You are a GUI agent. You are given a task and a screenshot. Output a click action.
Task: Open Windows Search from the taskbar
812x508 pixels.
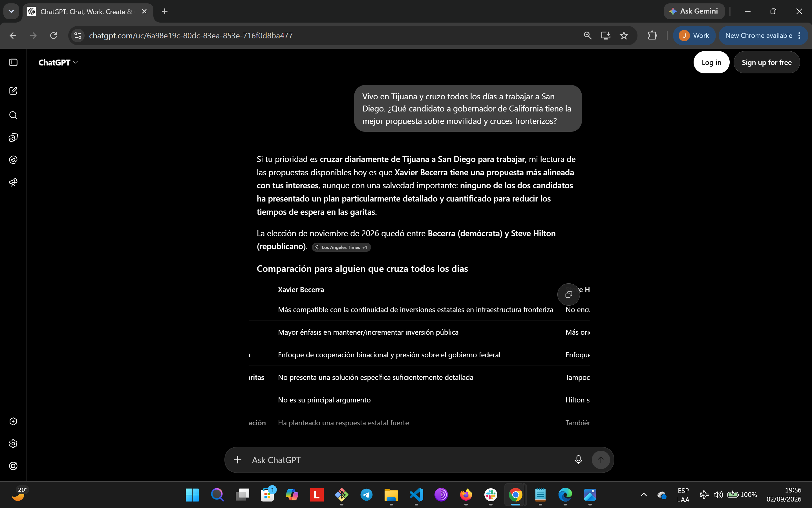click(x=217, y=495)
